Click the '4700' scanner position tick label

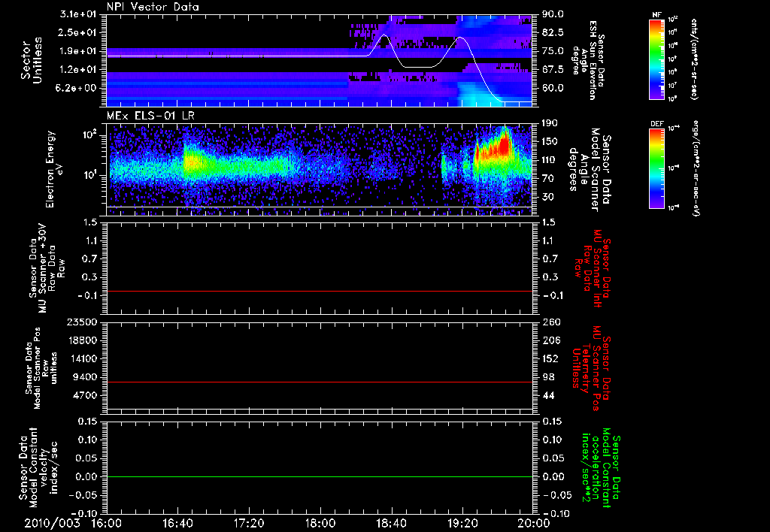pyautogui.click(x=86, y=395)
